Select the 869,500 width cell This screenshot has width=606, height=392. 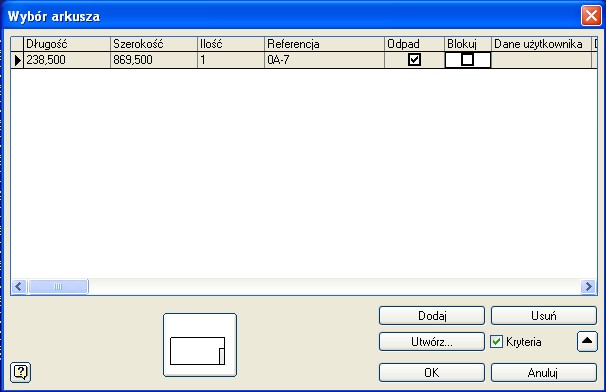[x=154, y=60]
